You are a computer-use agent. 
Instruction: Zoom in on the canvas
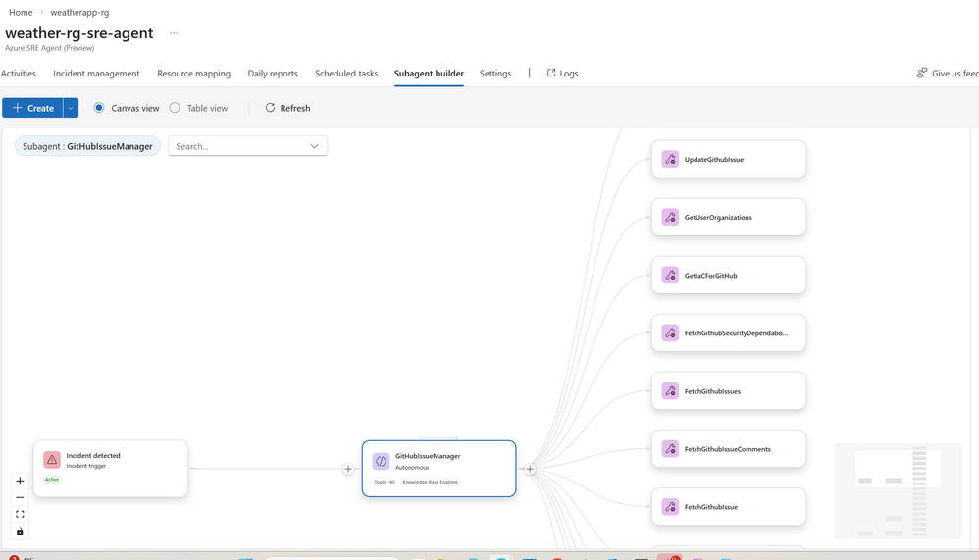pos(20,481)
